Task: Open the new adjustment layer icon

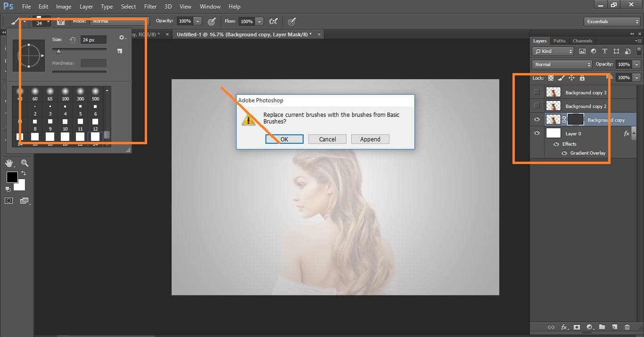Action: click(x=590, y=327)
